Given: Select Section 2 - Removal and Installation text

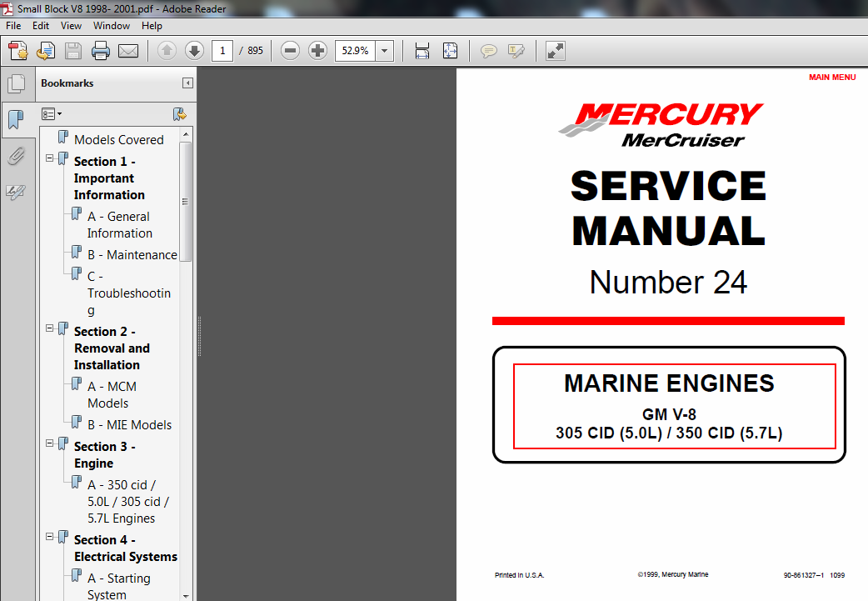Looking at the screenshot, I should (112, 348).
